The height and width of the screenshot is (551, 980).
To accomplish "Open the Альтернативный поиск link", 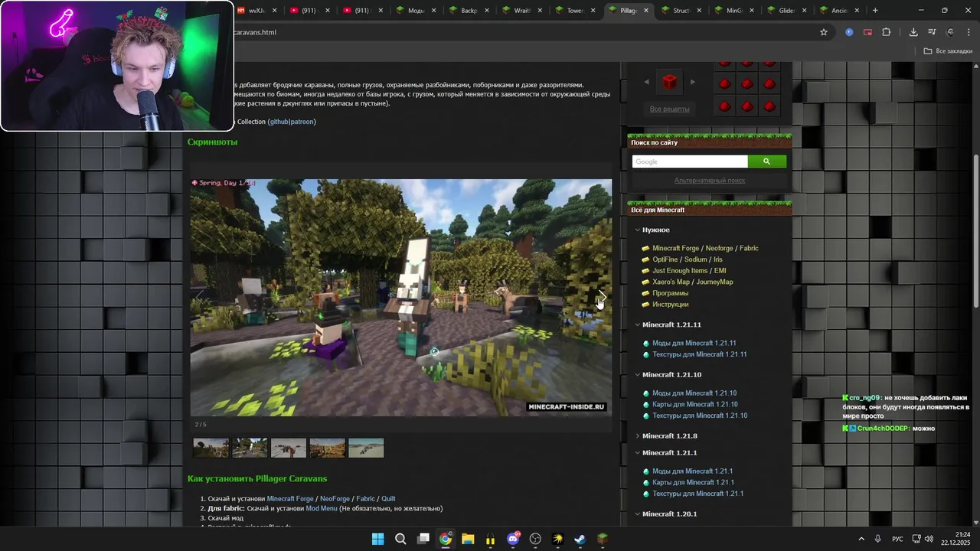I will pyautogui.click(x=709, y=181).
